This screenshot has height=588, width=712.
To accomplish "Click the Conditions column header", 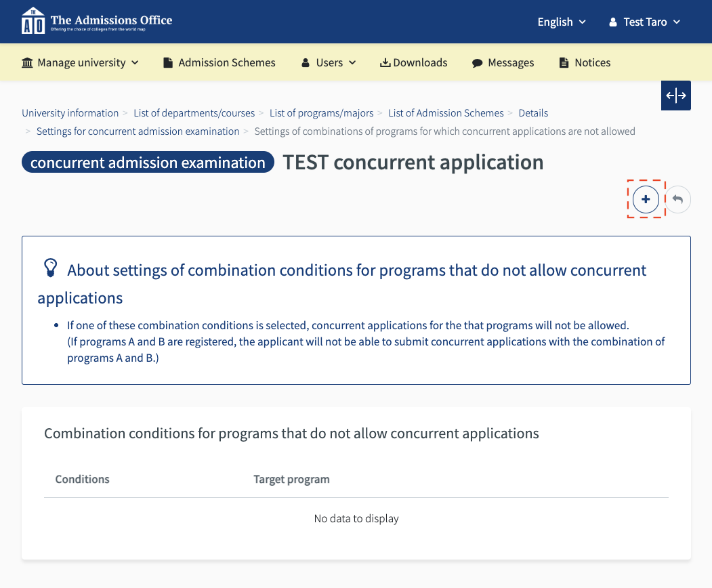I will (82, 479).
